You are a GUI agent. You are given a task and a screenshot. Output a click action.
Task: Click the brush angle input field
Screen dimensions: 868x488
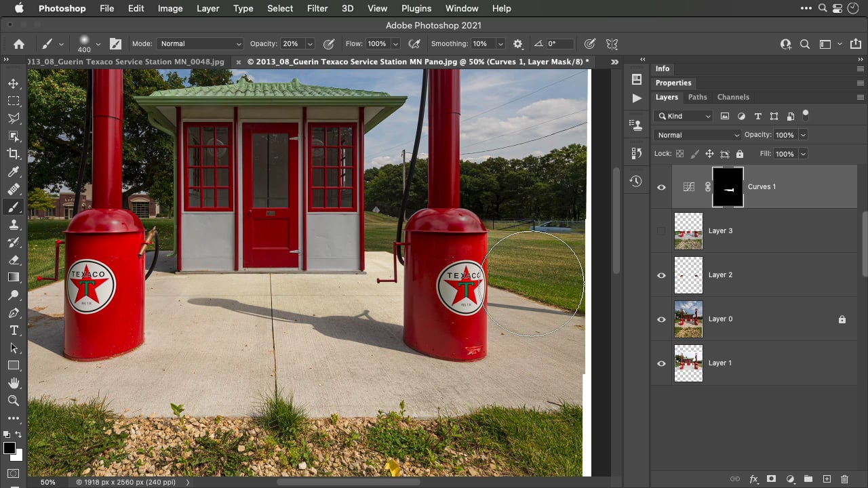pos(559,43)
